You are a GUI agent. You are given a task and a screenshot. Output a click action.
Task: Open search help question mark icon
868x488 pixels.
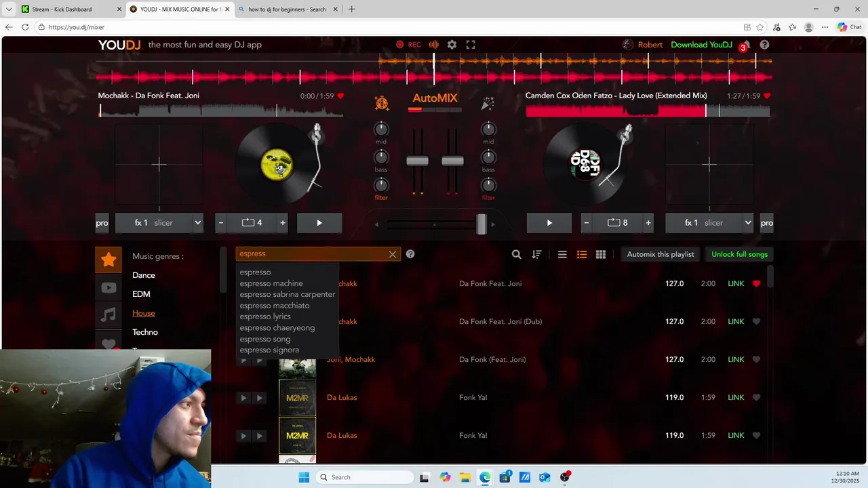tap(410, 254)
